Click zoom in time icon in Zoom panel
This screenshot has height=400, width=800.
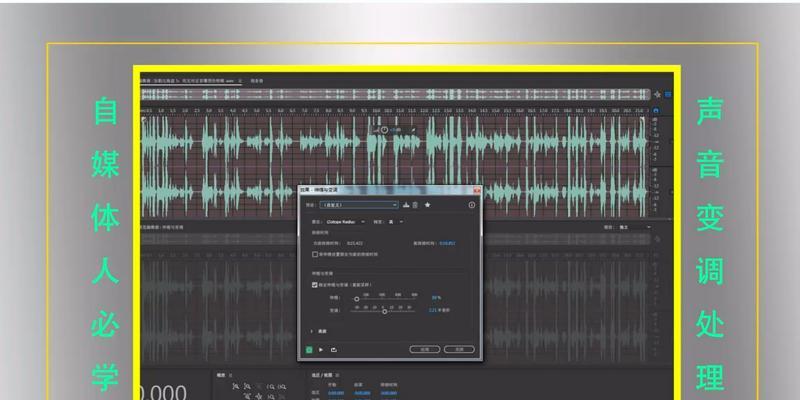coord(270,387)
